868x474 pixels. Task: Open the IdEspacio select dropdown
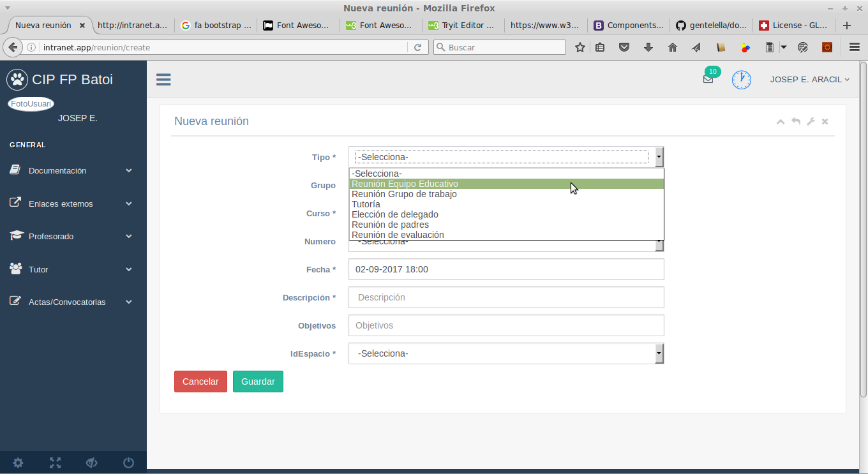(506, 353)
